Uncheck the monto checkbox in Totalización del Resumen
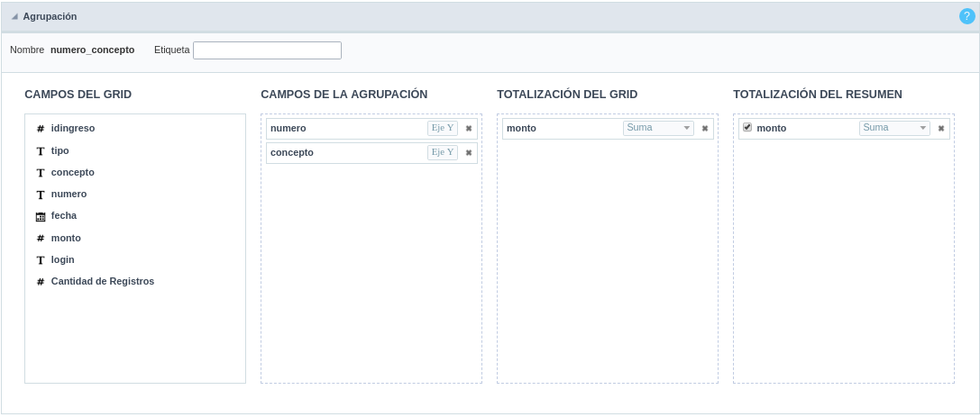980x417 pixels. [x=746, y=127]
